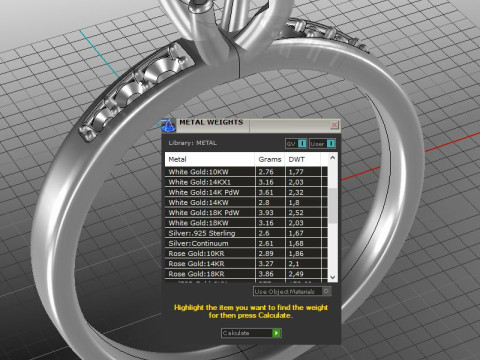Select the Rose Gold:10KR row

pos(246,253)
